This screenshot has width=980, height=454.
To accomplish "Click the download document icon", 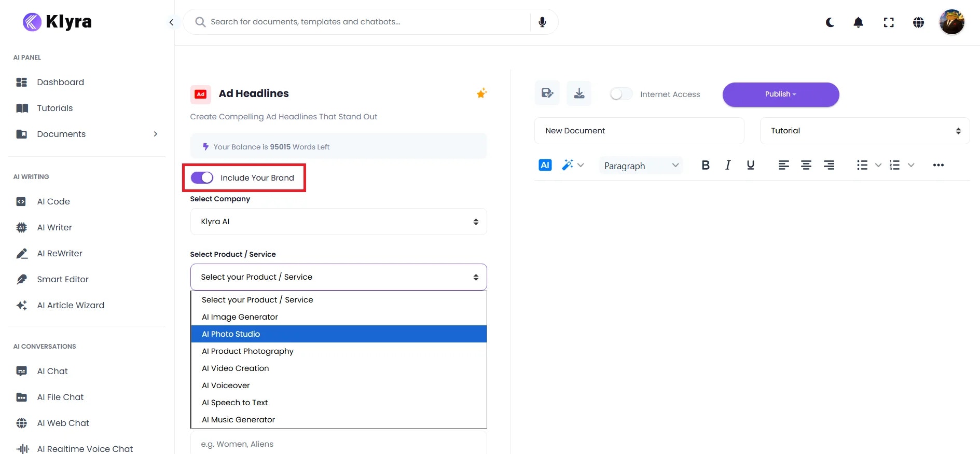I will [x=579, y=93].
